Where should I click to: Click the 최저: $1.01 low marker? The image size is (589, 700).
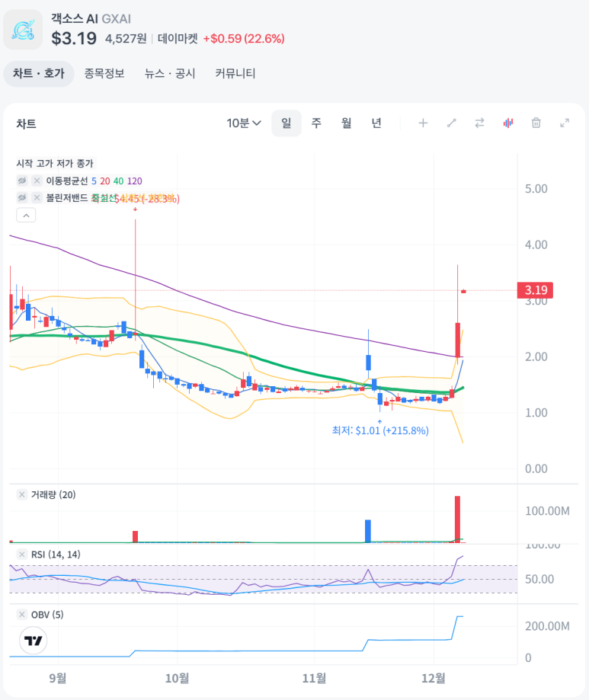tap(380, 430)
